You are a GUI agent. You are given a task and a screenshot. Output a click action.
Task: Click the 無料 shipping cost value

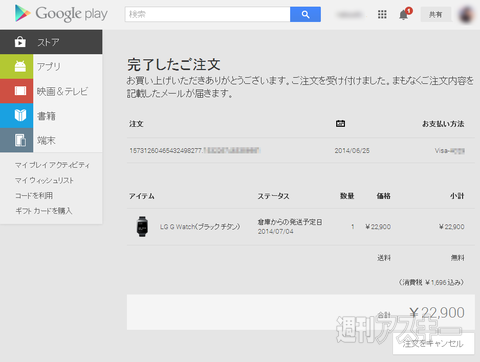click(x=458, y=258)
